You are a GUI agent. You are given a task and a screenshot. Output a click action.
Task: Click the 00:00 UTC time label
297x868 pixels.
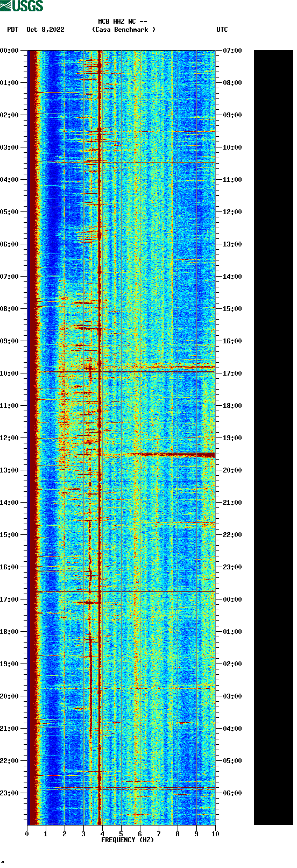[x=232, y=599]
